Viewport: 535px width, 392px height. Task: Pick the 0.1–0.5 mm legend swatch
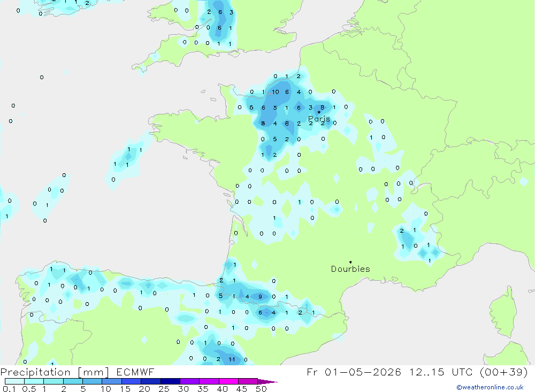pos(14,381)
